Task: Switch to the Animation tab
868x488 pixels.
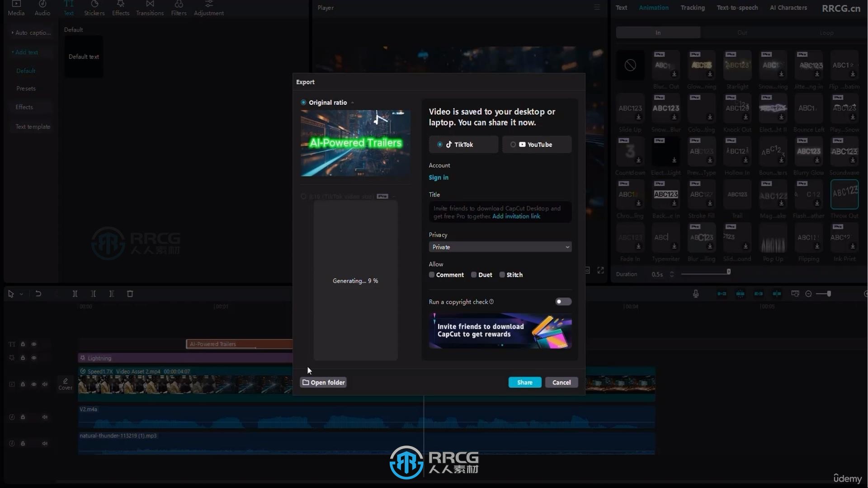Action: point(653,8)
